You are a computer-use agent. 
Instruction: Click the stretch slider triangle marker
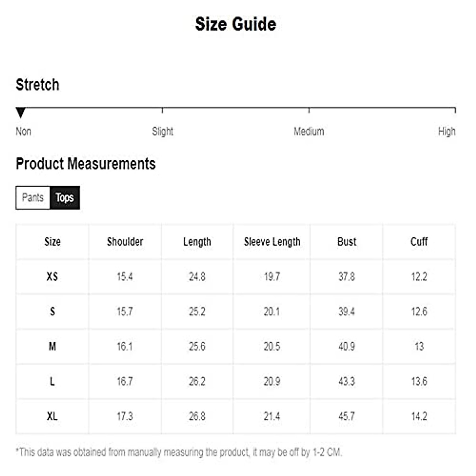(21, 113)
